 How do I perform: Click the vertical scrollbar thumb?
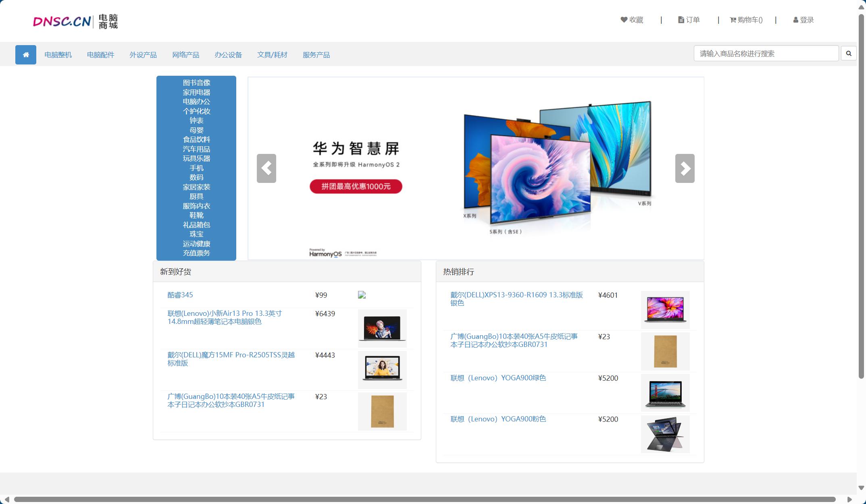[x=861, y=197]
